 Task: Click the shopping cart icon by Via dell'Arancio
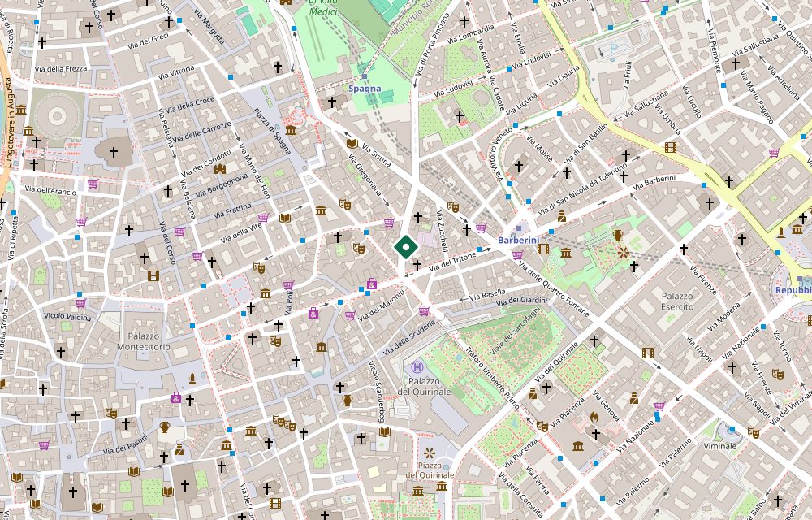(93, 184)
